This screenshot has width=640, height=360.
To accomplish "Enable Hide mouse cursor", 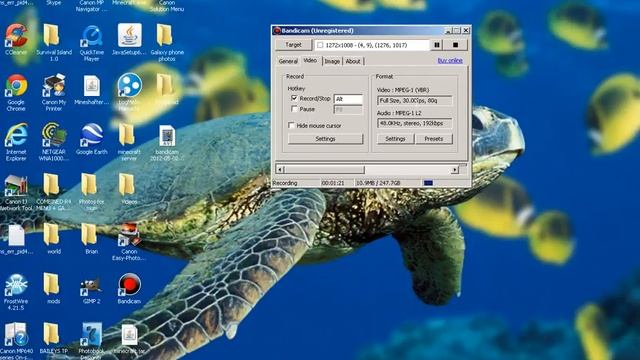I will pyautogui.click(x=291, y=125).
